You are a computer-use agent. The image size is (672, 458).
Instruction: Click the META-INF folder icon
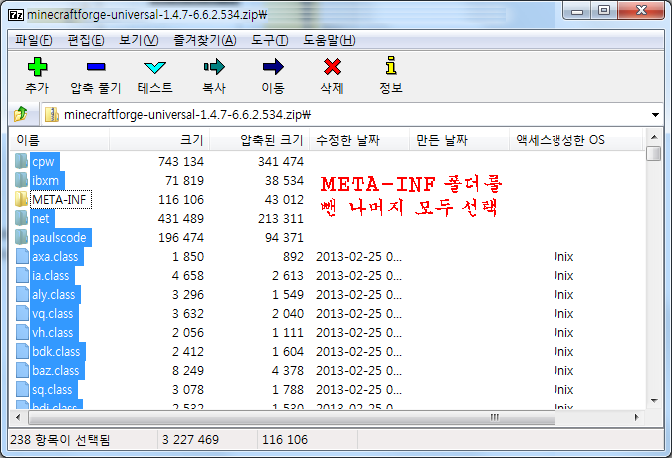pyautogui.click(x=21, y=199)
